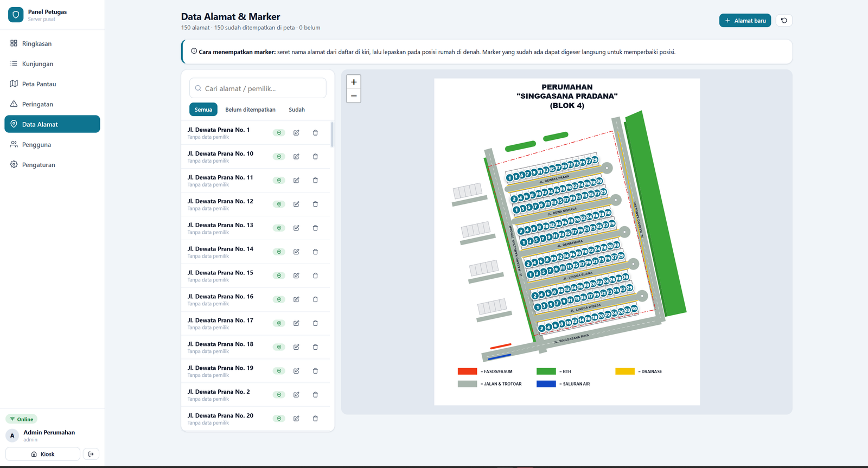Screen dimensions: 868x468
Task: Locate marker of Jl. Dewata Prana No. 14
Action: (279, 252)
